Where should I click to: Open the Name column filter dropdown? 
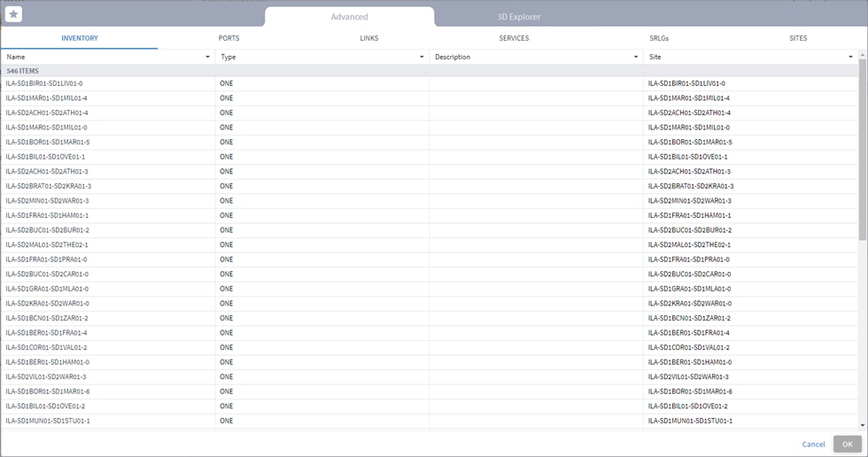coord(207,57)
